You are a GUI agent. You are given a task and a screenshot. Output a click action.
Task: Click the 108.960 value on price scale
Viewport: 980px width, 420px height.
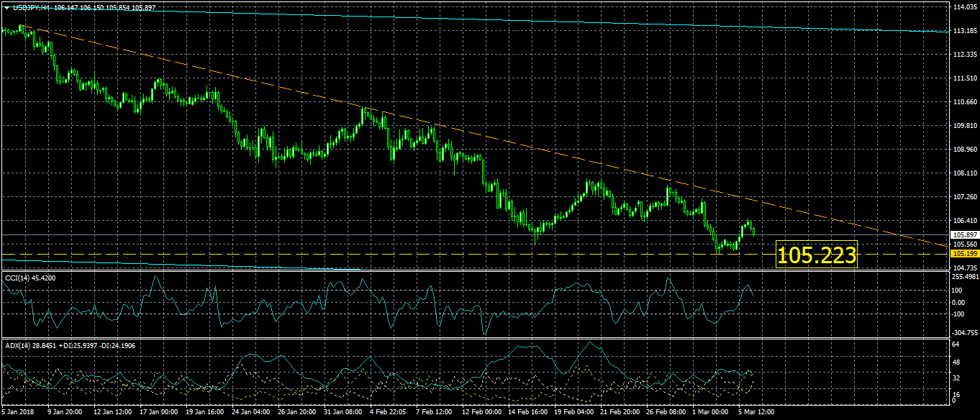coord(963,150)
